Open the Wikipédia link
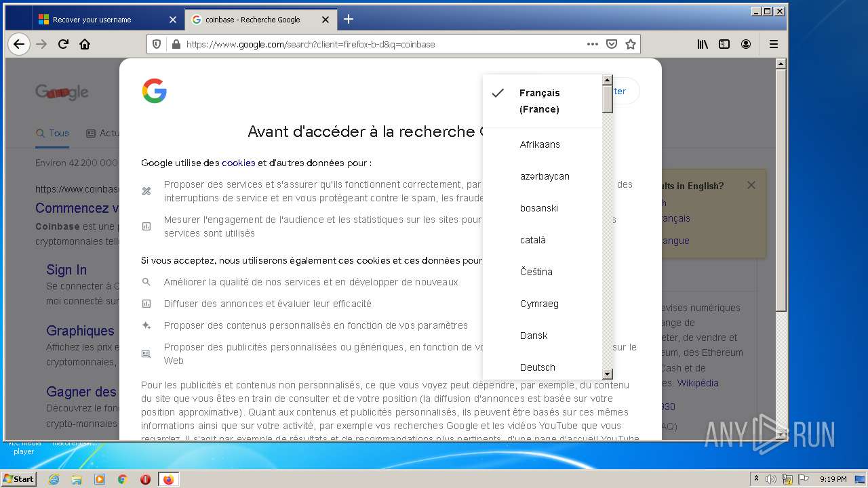The width and height of the screenshot is (868, 488). tap(698, 383)
